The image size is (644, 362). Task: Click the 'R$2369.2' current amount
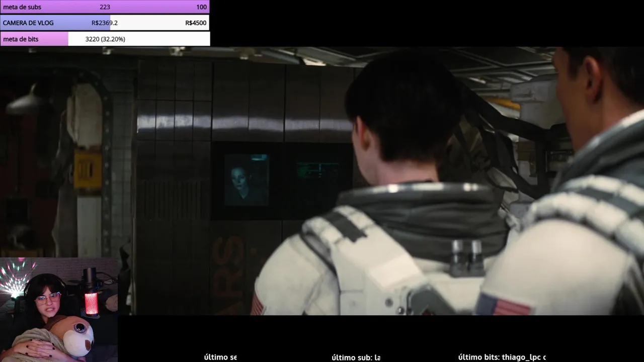[105, 23]
